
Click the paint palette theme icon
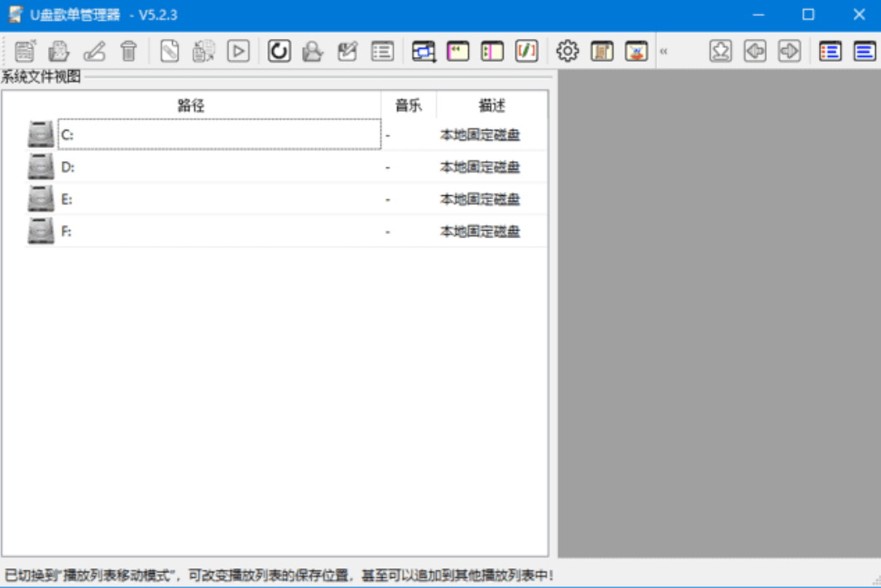pyautogui.click(x=635, y=50)
